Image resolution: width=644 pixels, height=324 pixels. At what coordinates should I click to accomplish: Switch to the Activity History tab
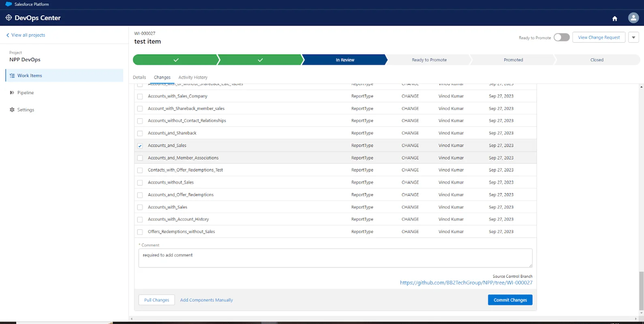[193, 77]
